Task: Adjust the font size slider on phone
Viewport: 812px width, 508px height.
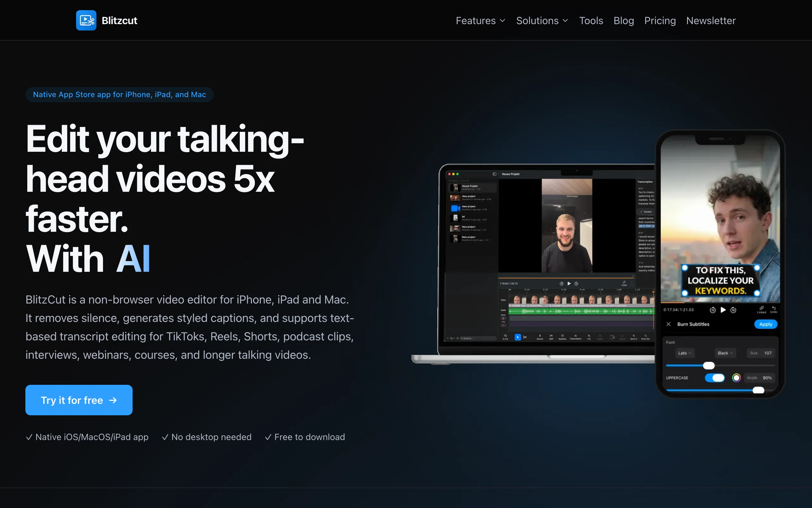Action: 709,365
